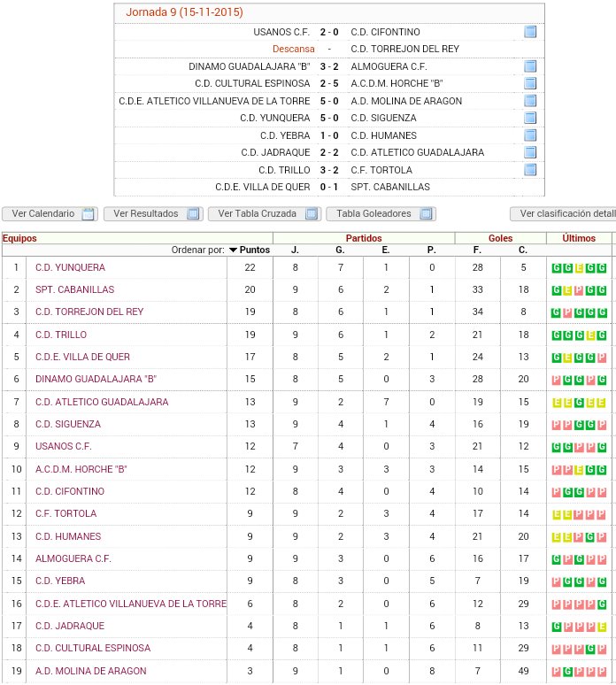616x685 pixels.
Task: Open C.D. YUNQUERA team link in standings
Action: pos(70,267)
